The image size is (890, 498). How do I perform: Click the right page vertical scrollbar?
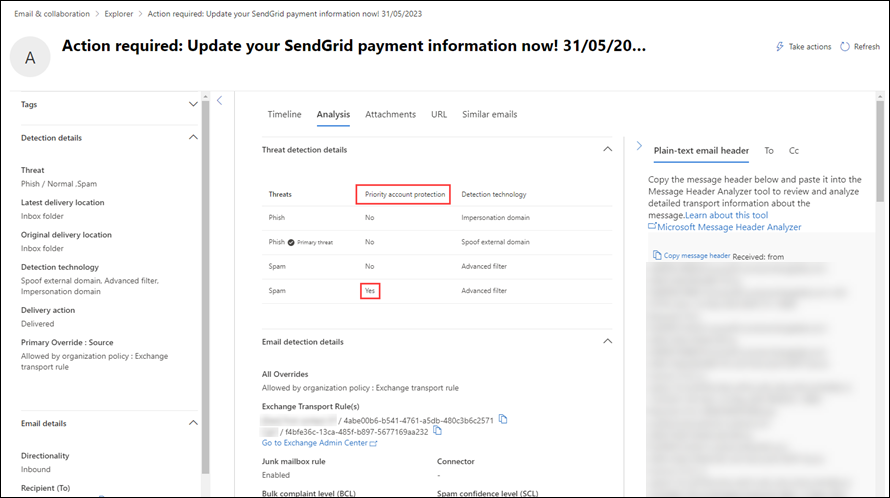880,150
